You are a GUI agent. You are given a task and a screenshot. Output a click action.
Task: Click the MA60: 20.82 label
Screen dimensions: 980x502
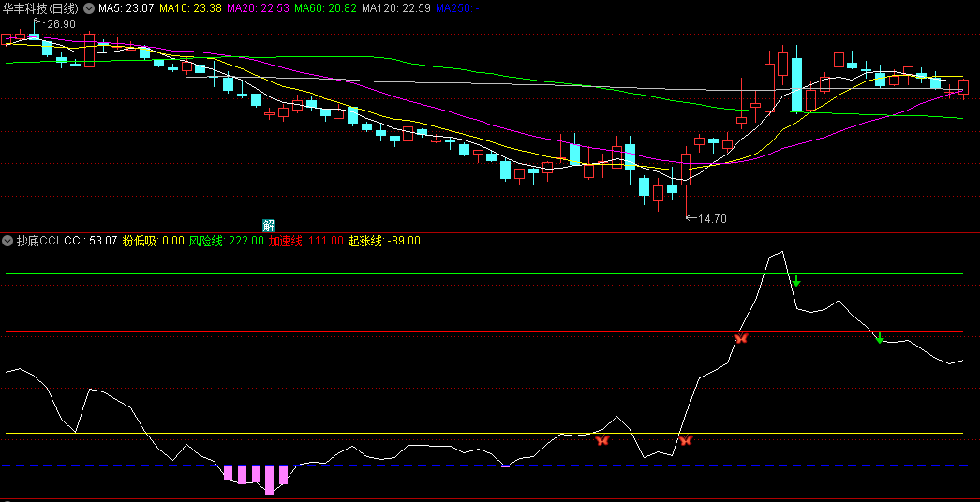click(x=326, y=8)
